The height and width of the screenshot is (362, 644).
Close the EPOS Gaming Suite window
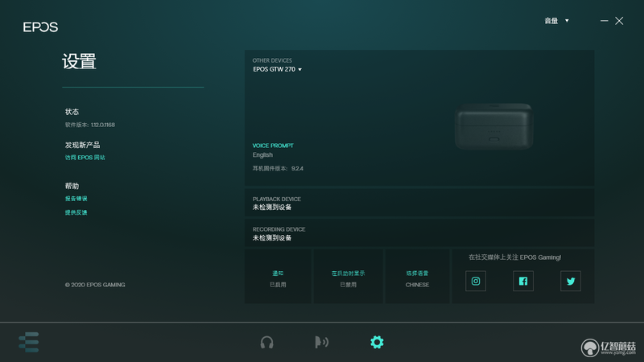coord(619,21)
